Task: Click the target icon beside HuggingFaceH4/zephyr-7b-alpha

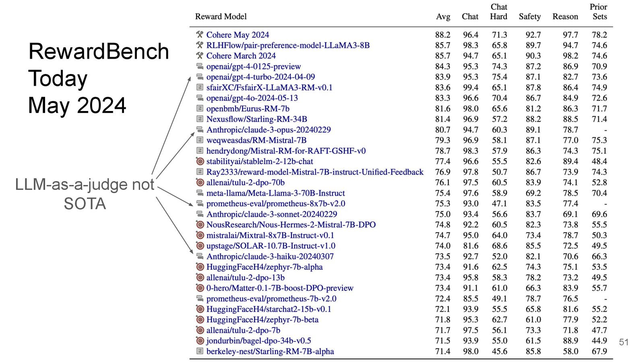Action: 200,267
